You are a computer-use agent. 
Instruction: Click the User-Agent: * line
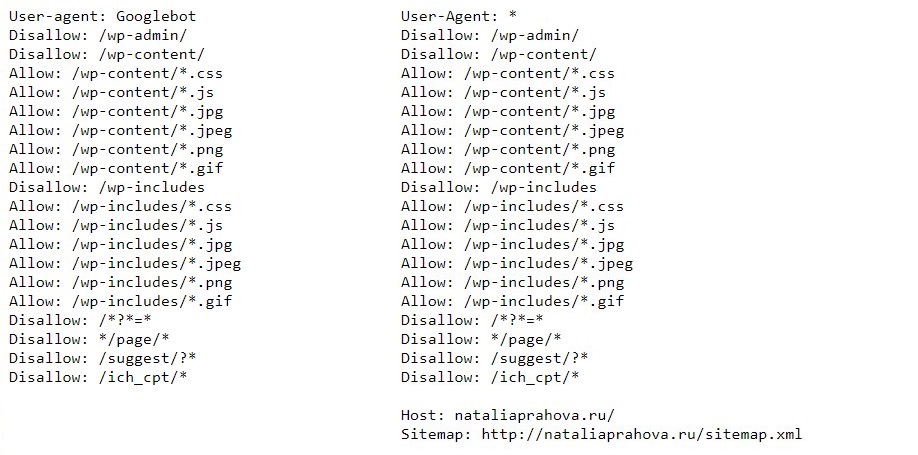pos(459,16)
